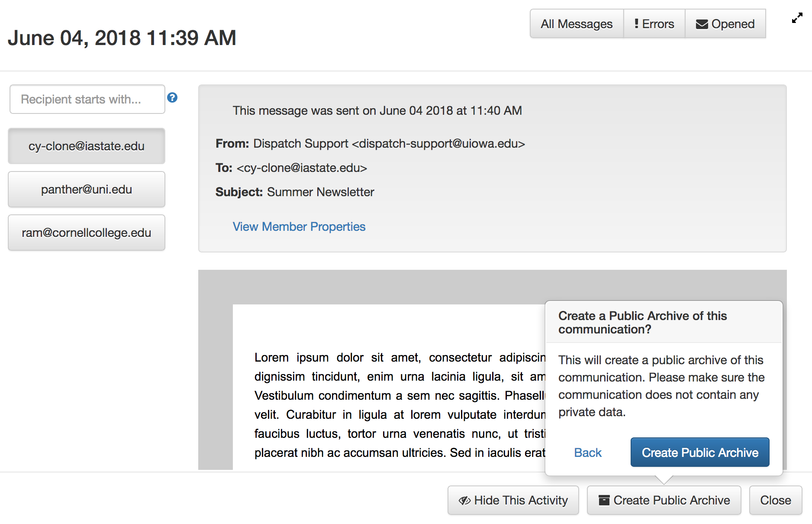Screen dimensions: 812x524
Task: Click the June 04, 2018 11:39 AM heading
Action: [122, 38]
